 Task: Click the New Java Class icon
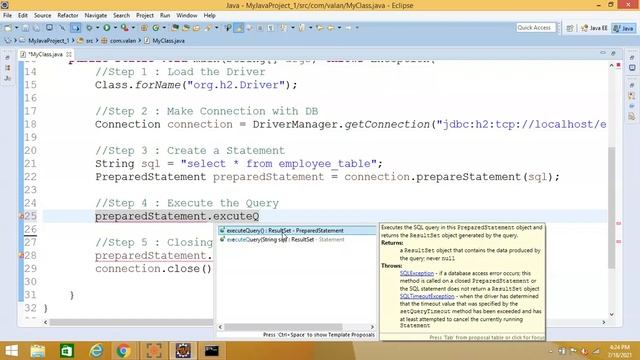(156, 28)
